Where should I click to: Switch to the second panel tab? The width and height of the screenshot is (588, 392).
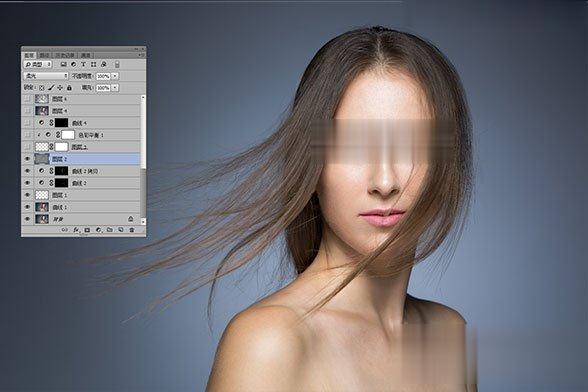coord(45,56)
